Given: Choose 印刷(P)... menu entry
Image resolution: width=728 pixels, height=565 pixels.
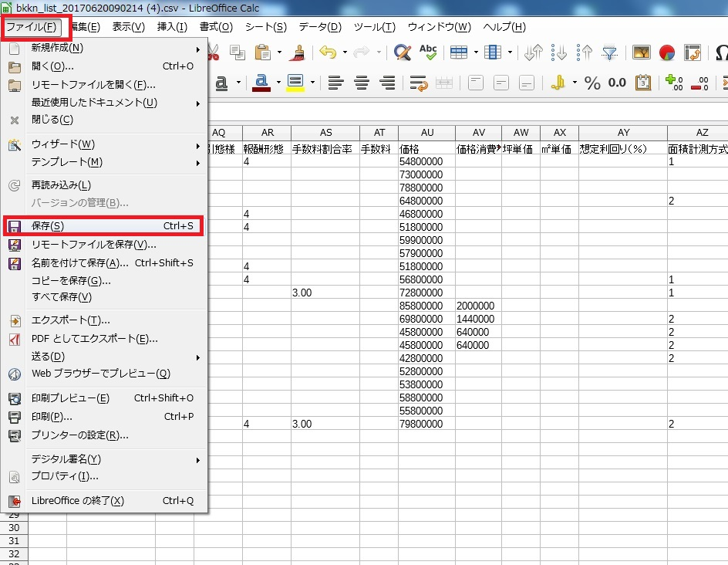Looking at the screenshot, I should pos(103,416).
